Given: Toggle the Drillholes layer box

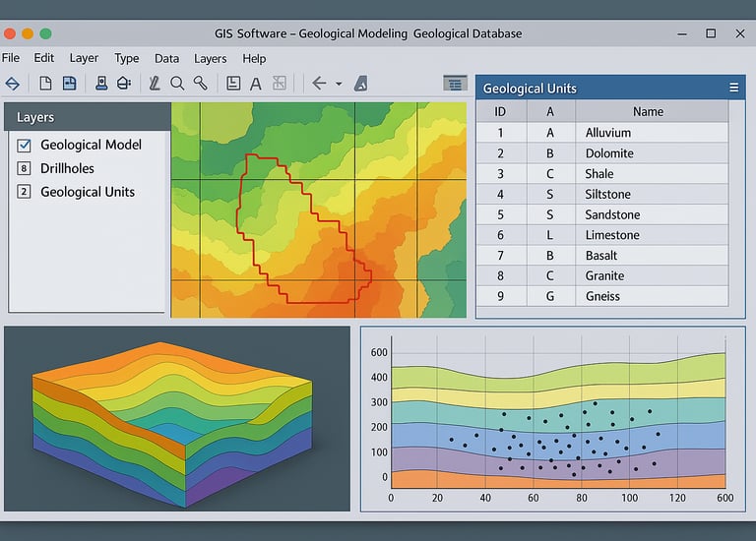Looking at the screenshot, I should (25, 168).
